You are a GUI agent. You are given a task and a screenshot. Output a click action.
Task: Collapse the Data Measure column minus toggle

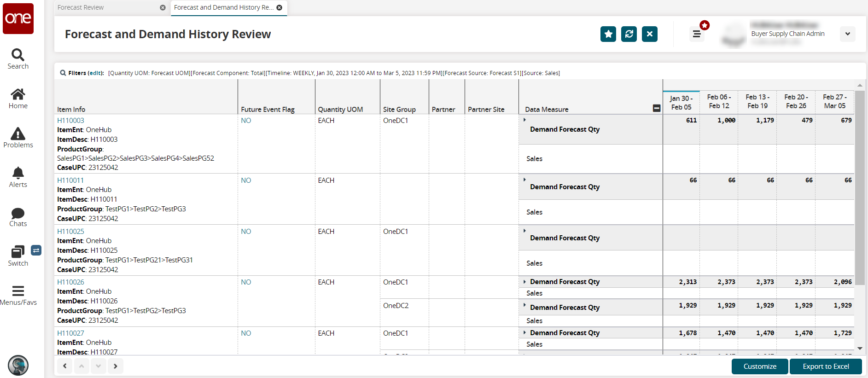pyautogui.click(x=657, y=108)
